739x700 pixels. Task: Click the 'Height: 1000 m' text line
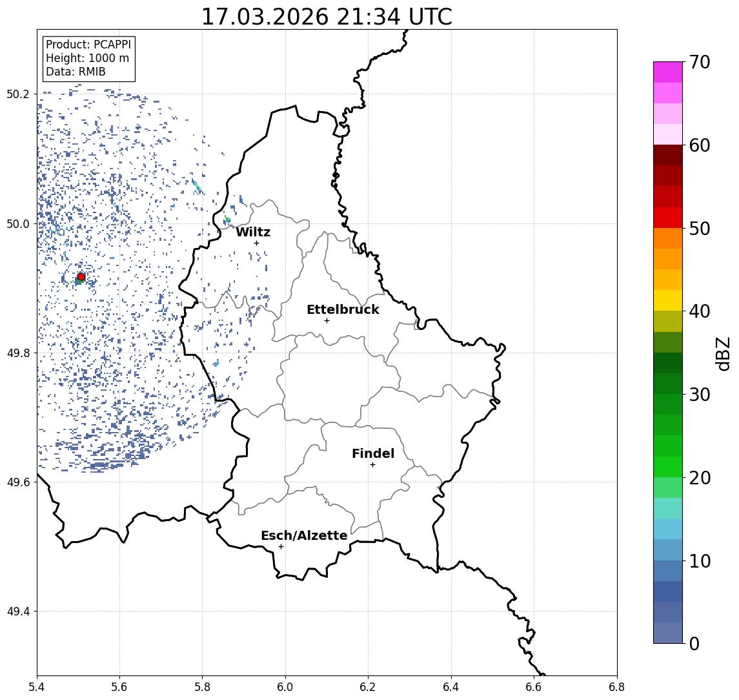pos(87,58)
